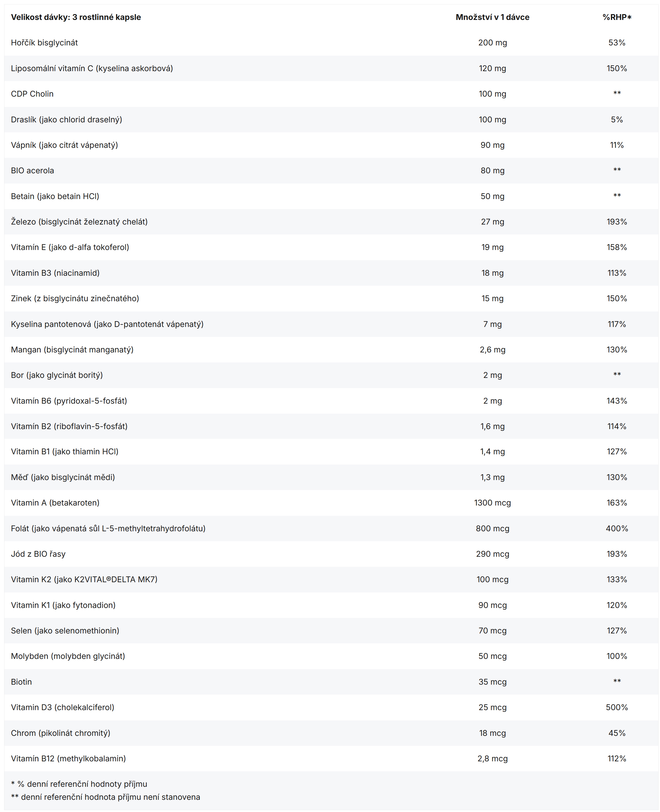Click the 'CDP Cholin' row label
The image size is (660, 812).
pos(32,94)
